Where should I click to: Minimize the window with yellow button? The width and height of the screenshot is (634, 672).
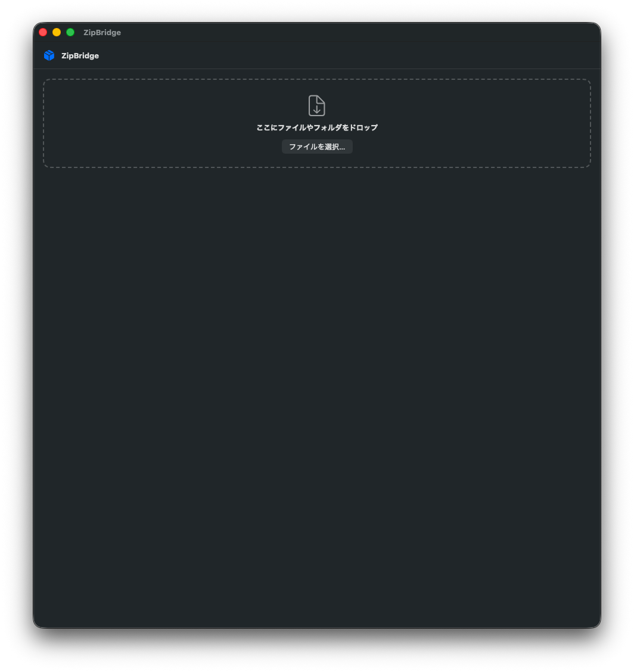click(57, 32)
